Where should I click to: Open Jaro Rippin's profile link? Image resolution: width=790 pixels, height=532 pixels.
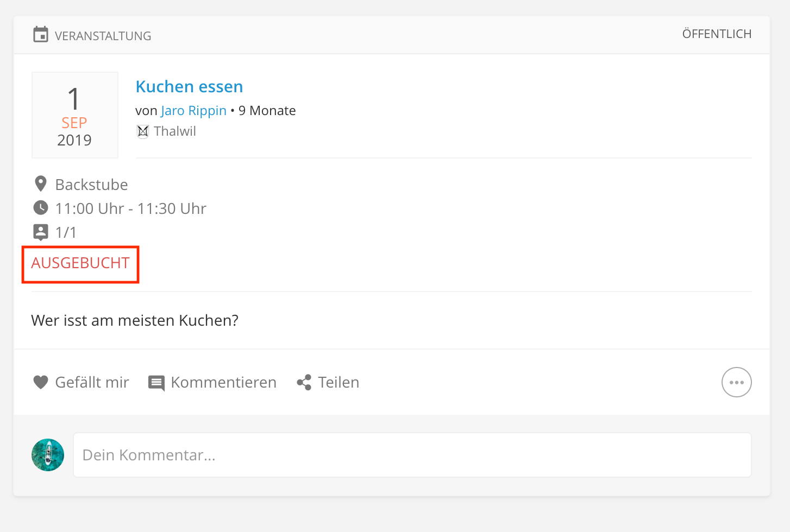click(x=193, y=111)
